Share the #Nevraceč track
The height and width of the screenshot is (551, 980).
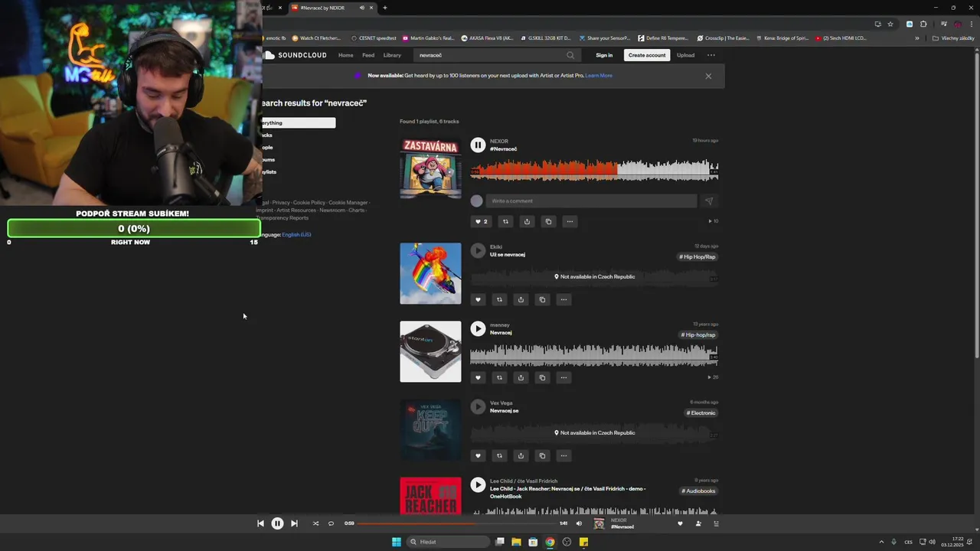click(527, 222)
